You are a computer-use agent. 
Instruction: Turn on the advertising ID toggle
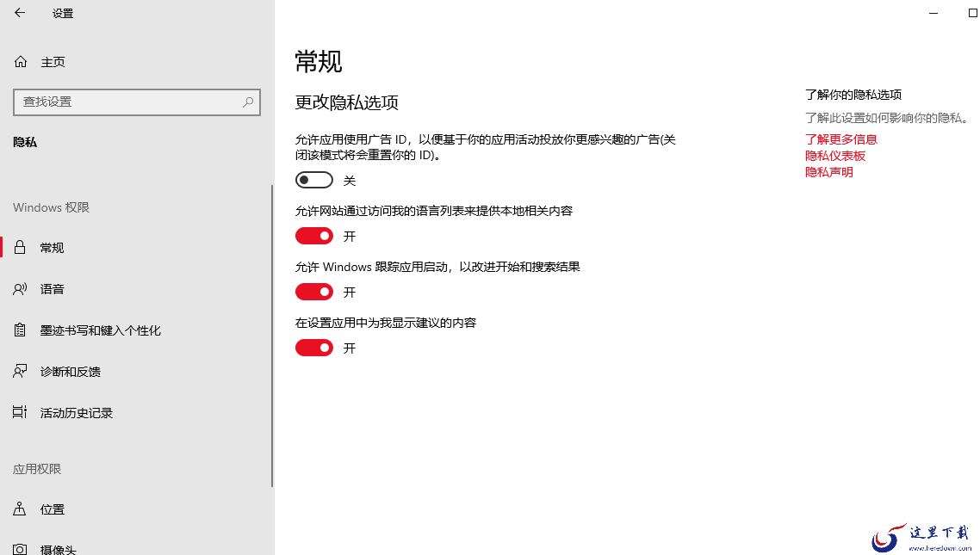(314, 181)
